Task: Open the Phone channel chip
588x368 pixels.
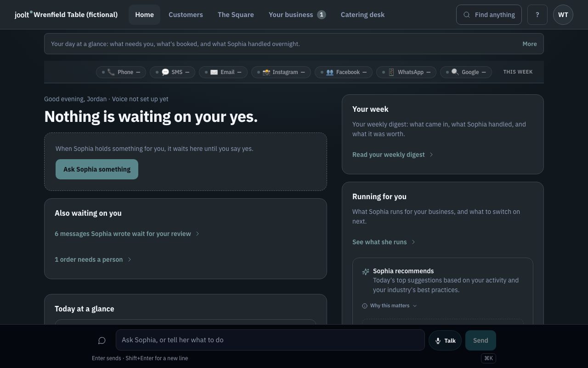Action: (x=121, y=72)
